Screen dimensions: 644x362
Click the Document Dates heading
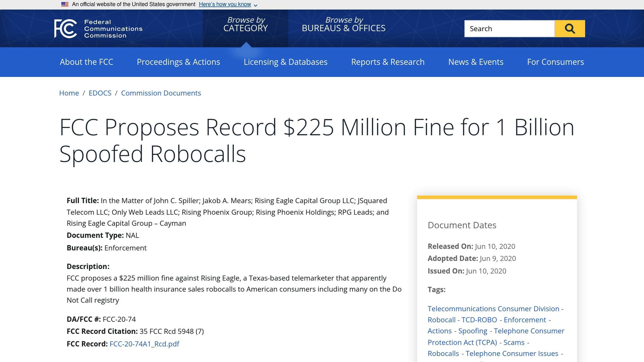(462, 225)
